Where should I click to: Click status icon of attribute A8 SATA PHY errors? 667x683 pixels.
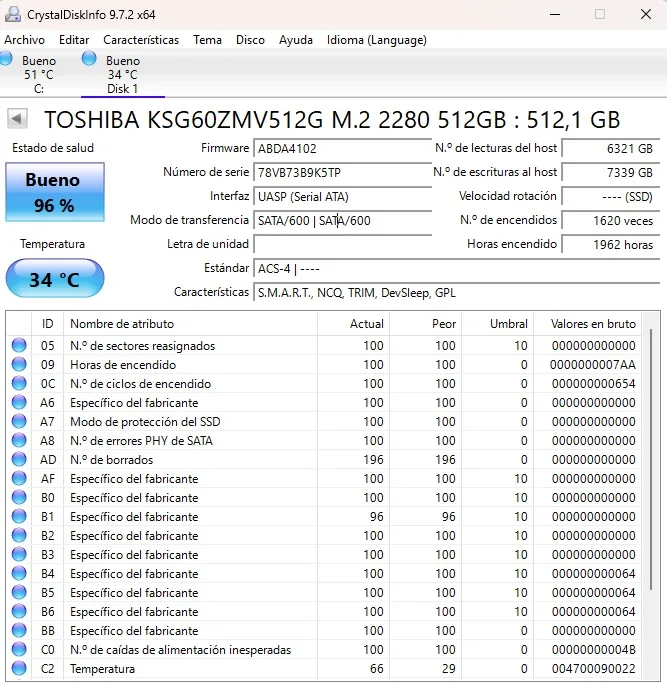(19, 440)
